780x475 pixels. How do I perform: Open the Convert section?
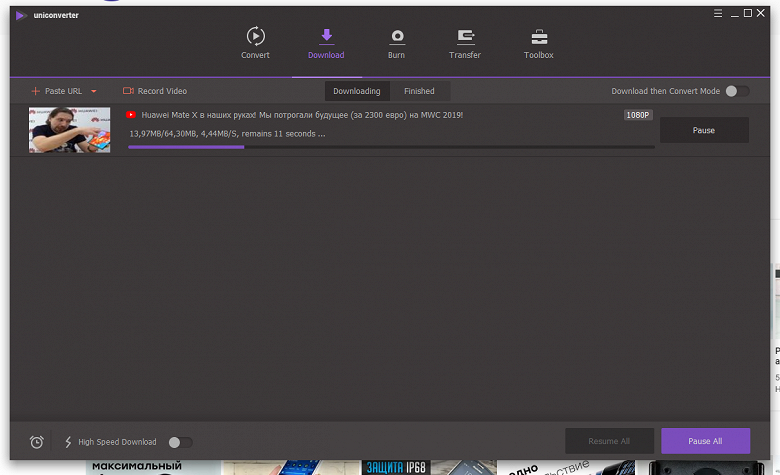(255, 43)
